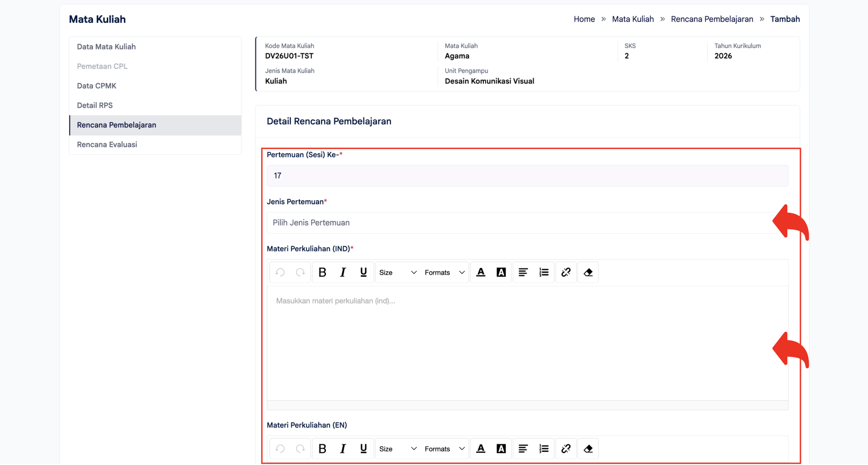868x465 pixels.
Task: Click insert link icon in EN editor
Action: pyautogui.click(x=566, y=449)
